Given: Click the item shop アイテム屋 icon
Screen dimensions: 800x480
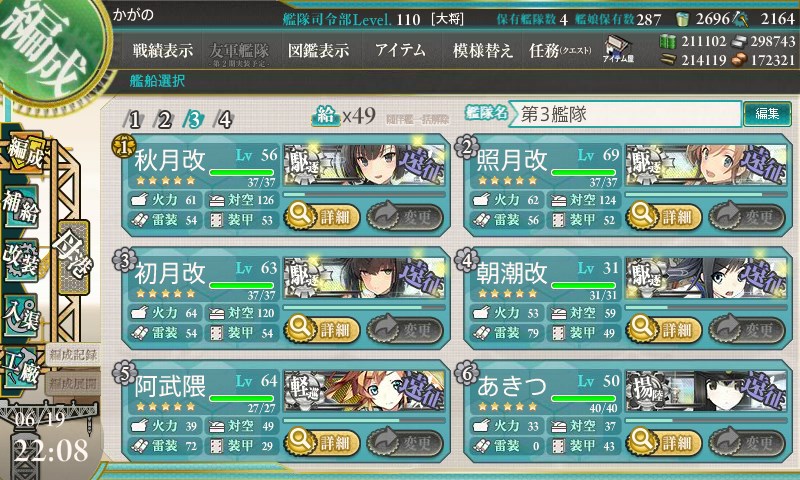Looking at the screenshot, I should click(x=618, y=50).
